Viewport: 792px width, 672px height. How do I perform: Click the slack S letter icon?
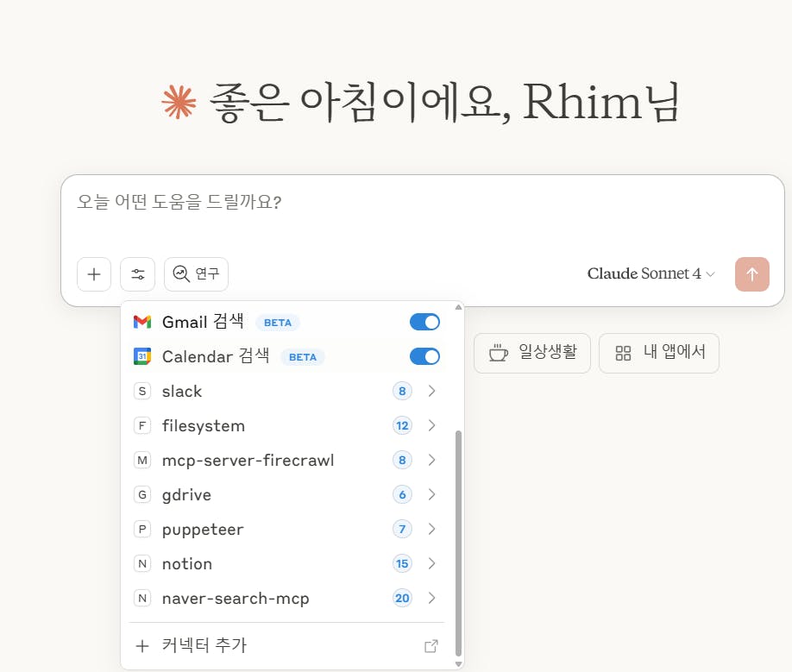[142, 392]
